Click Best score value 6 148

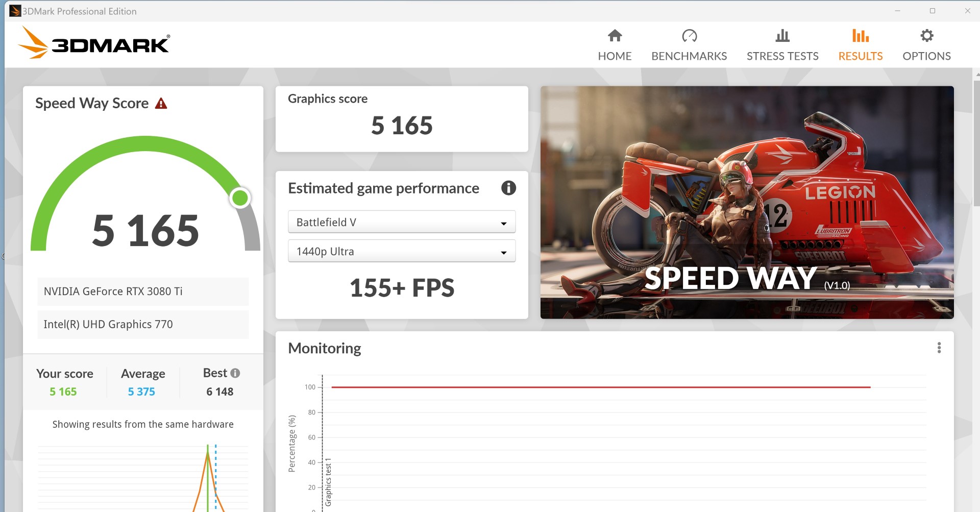click(x=220, y=392)
